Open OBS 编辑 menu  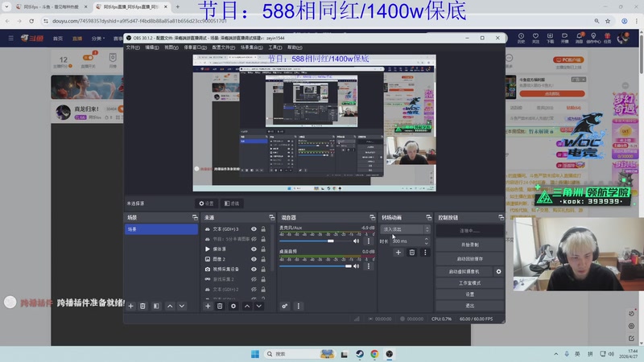click(x=152, y=47)
